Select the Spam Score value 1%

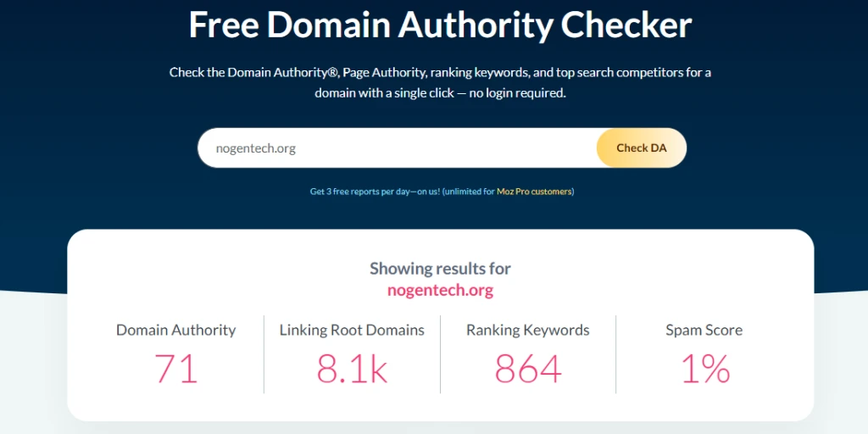[704, 370]
